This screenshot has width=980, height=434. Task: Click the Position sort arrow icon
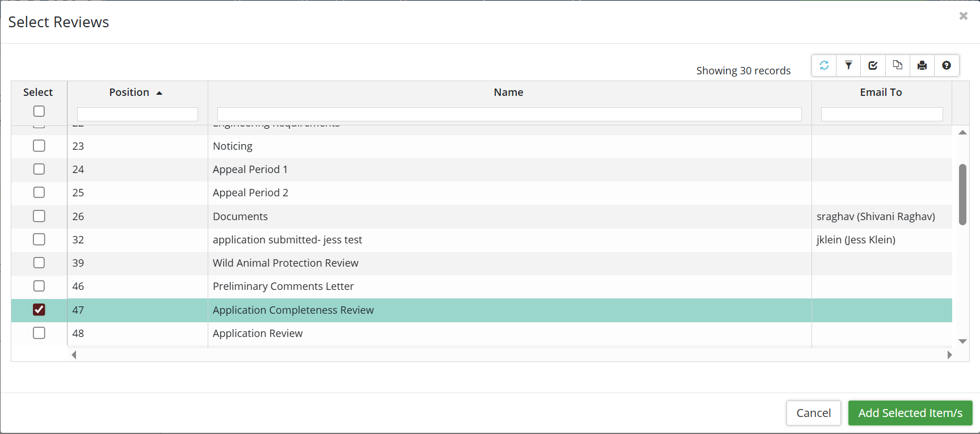coord(159,93)
